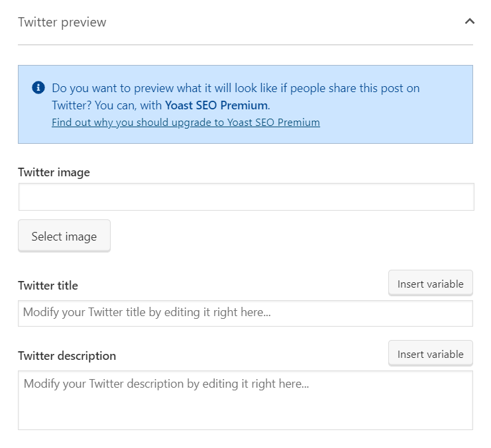Click the Twitter image label
Screen dimensions: 491x448
click(54, 172)
